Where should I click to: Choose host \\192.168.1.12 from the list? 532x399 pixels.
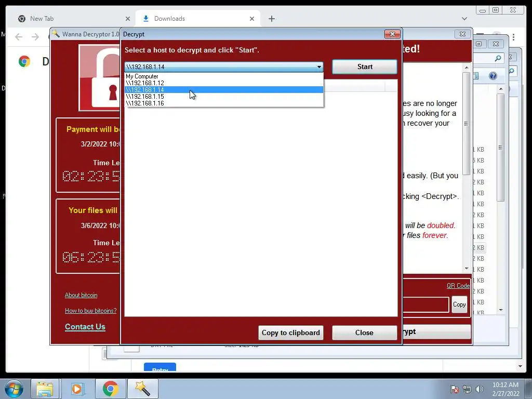point(224,83)
